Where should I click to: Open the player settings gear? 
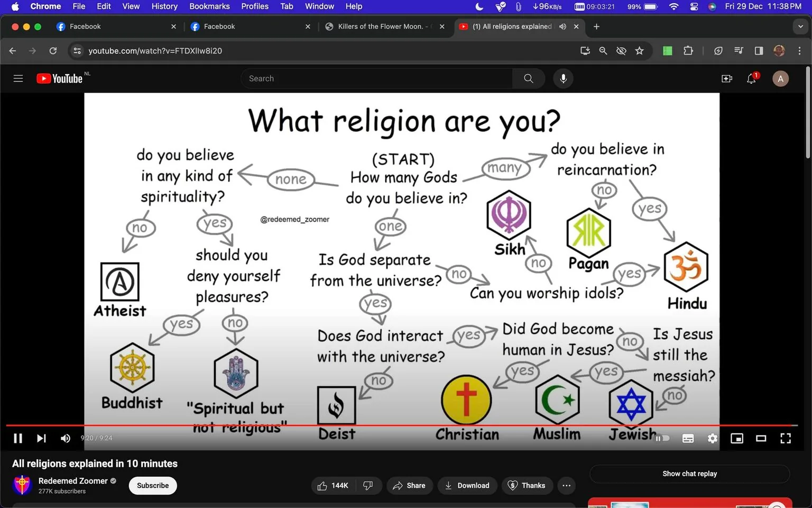712,438
